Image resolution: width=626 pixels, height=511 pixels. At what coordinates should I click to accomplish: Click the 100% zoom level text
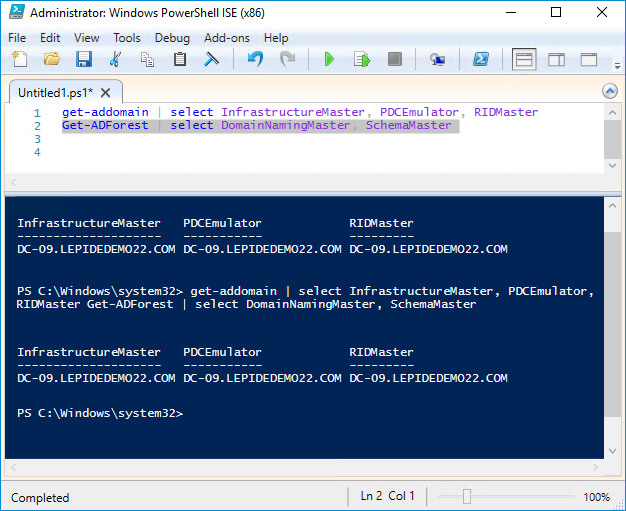point(596,497)
